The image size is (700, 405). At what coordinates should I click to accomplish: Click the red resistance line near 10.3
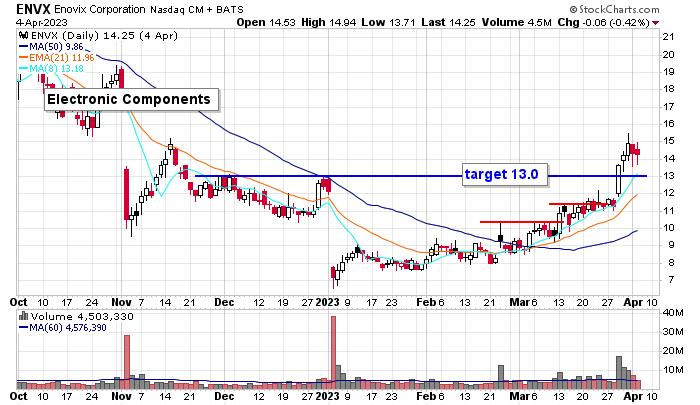521,221
